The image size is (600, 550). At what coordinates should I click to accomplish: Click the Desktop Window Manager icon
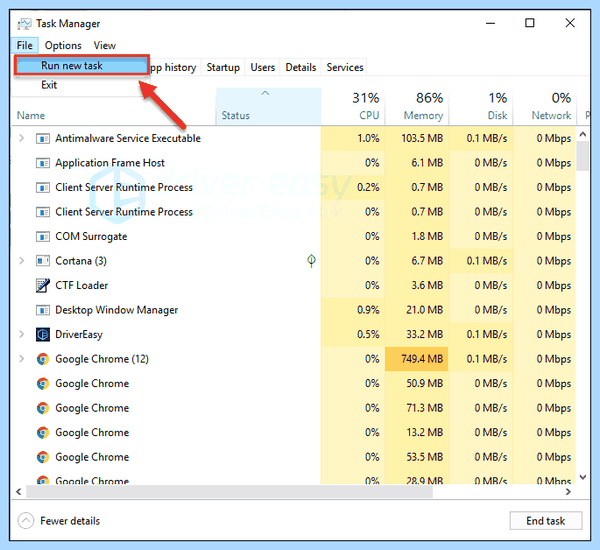pyautogui.click(x=42, y=310)
